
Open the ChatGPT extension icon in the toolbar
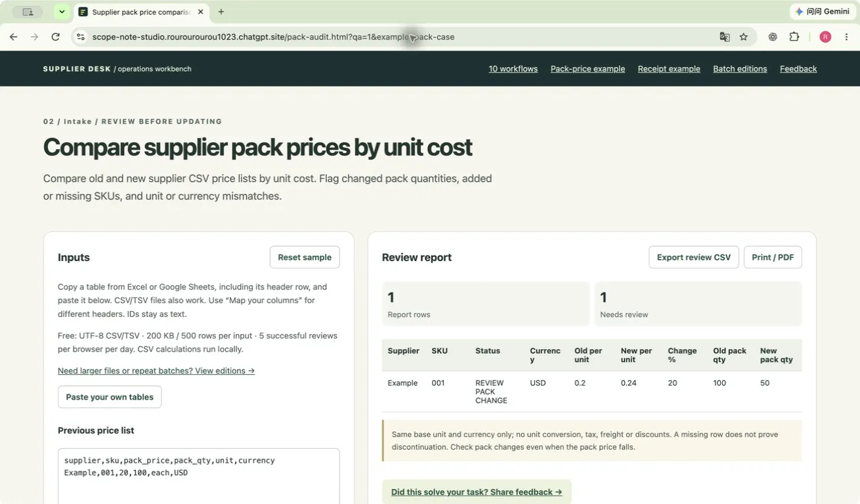click(x=773, y=37)
